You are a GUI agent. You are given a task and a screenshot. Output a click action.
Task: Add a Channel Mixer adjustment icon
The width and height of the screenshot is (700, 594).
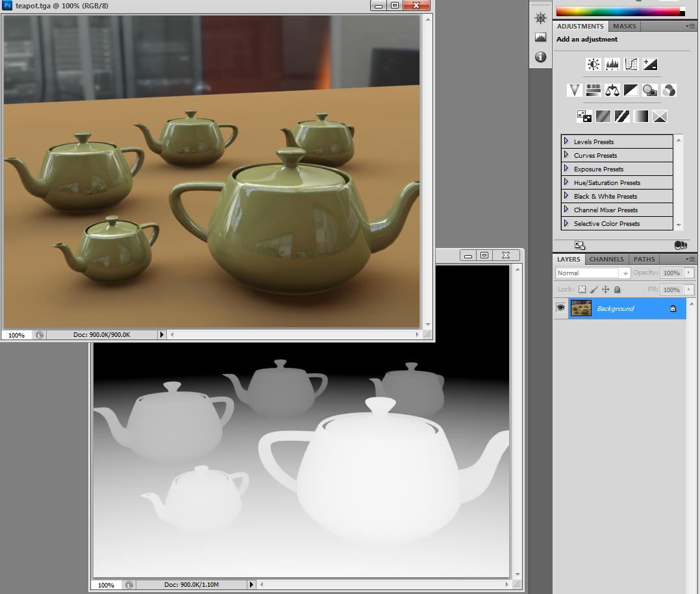669,91
